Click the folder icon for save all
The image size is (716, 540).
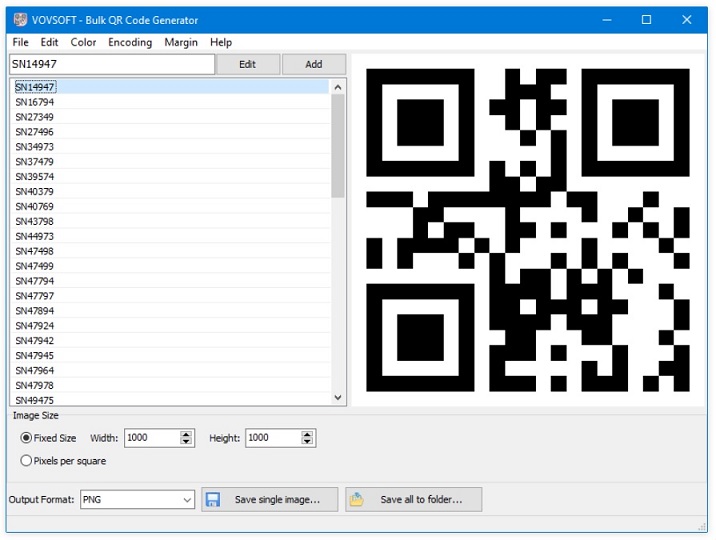357,499
